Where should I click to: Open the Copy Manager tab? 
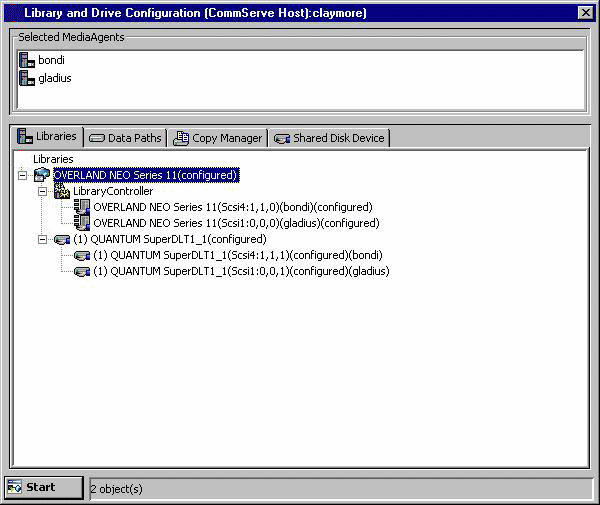click(218, 138)
